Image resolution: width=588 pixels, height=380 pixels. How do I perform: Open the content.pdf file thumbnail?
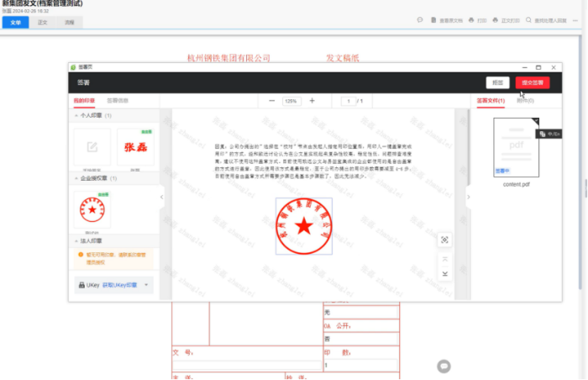(516, 147)
